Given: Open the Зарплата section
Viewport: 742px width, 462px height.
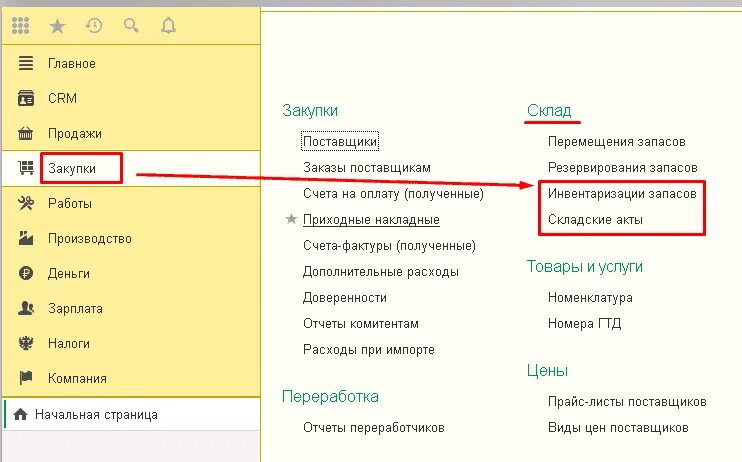Looking at the screenshot, I should pos(75,309).
